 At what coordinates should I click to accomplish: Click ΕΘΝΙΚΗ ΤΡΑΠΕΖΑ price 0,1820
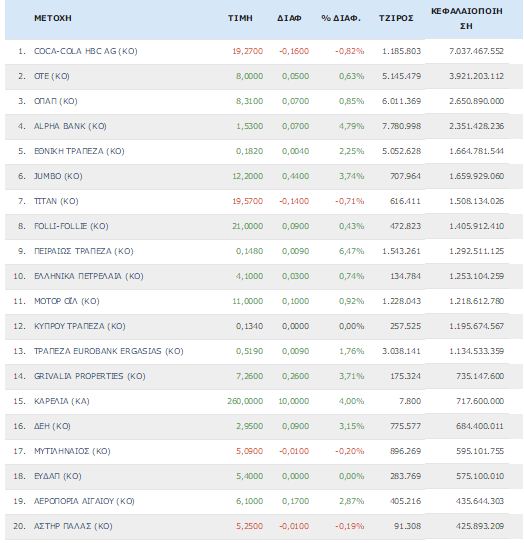click(249, 151)
